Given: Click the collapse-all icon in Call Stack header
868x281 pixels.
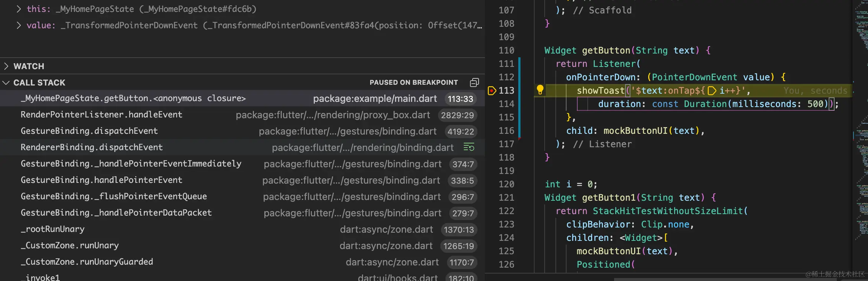Looking at the screenshot, I should pos(474,83).
